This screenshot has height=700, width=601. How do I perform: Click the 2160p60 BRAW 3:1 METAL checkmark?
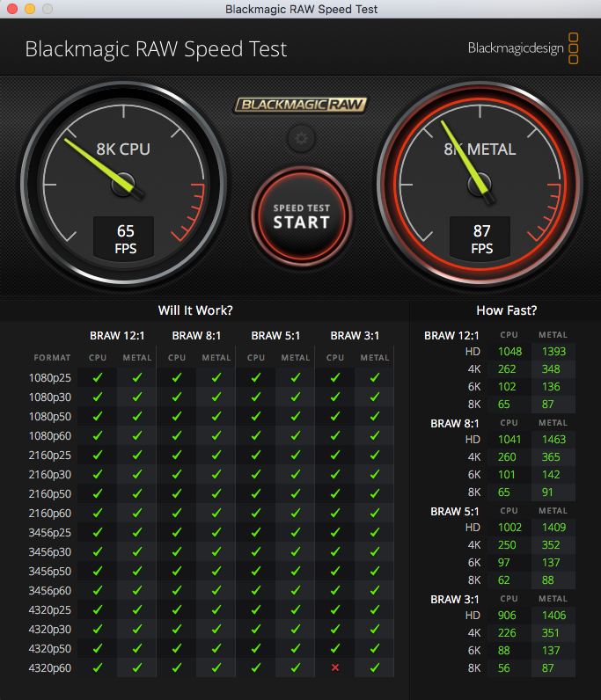(375, 513)
